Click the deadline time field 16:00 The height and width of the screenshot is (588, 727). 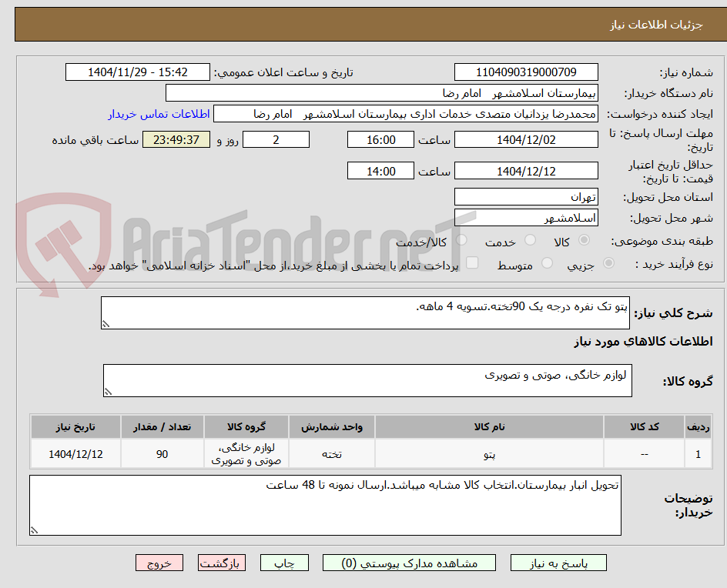(380, 139)
